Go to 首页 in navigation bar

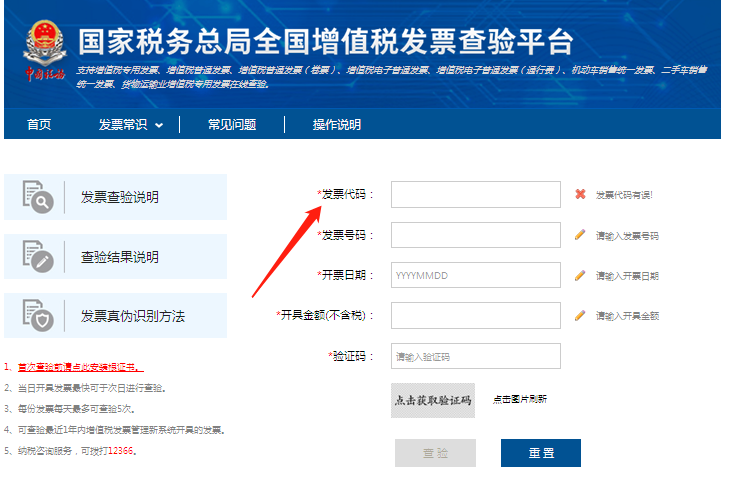point(39,125)
